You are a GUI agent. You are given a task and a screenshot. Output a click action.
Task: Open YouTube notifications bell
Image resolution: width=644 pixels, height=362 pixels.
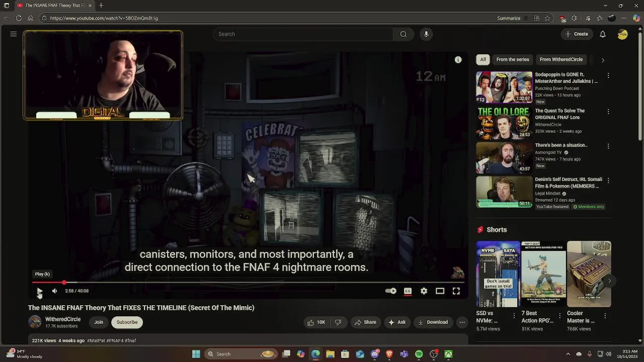(x=603, y=34)
